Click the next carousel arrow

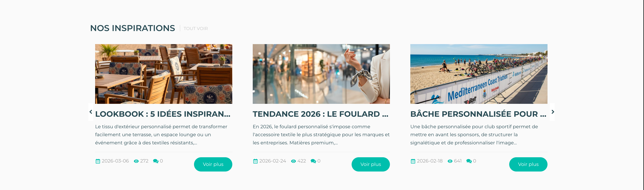tap(553, 112)
